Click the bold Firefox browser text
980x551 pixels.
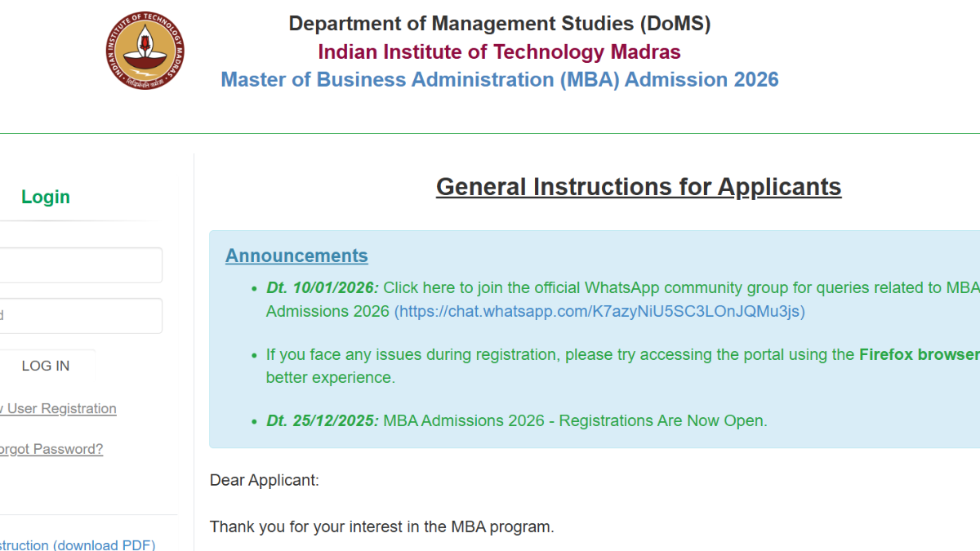coord(919,354)
